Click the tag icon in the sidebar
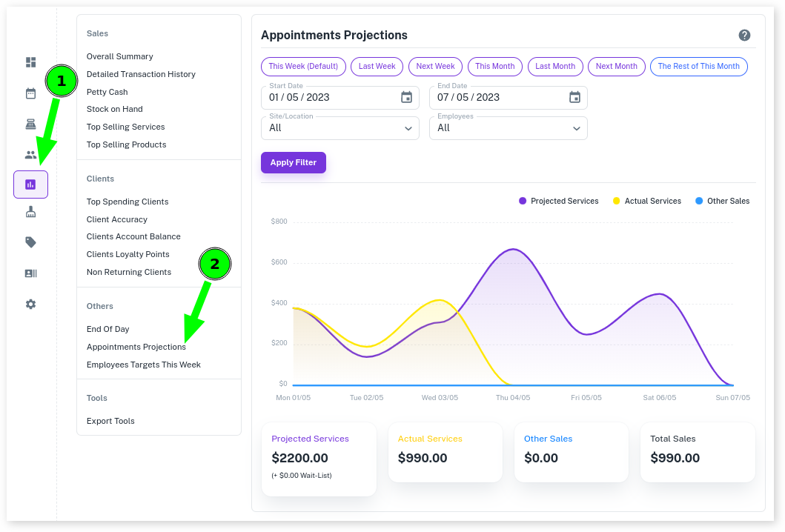785x532 pixels. (30, 242)
